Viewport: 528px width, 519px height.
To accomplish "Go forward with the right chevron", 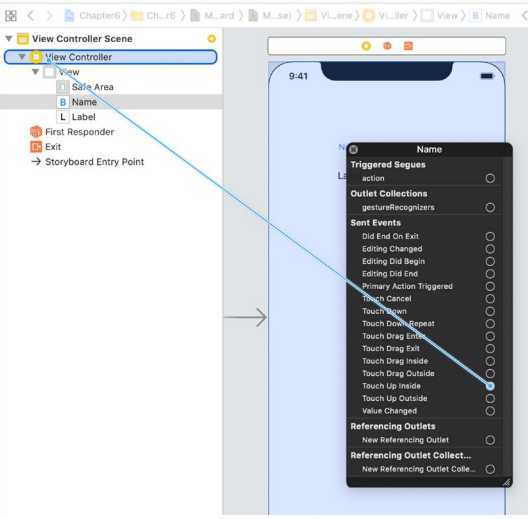I will (50, 15).
